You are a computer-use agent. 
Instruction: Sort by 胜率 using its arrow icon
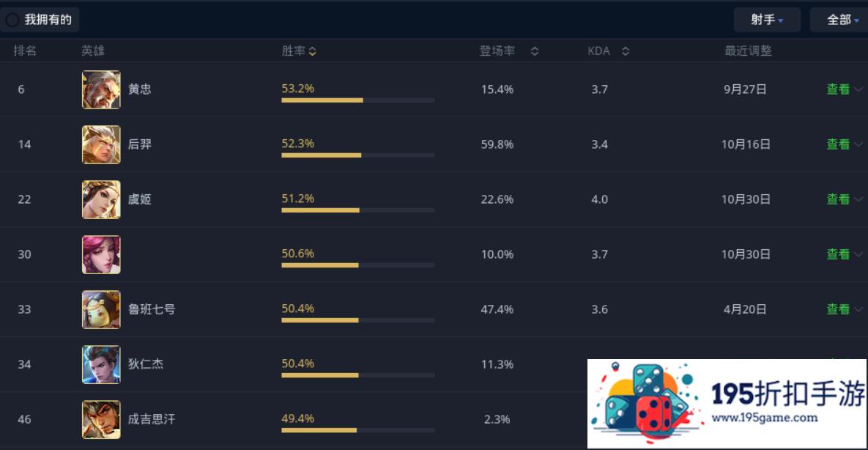coord(313,51)
